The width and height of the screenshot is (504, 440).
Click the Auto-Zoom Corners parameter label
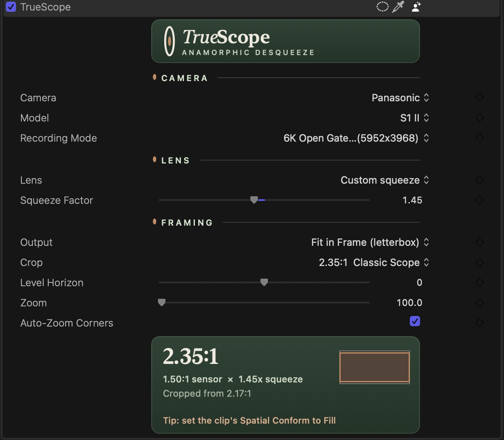click(x=67, y=323)
